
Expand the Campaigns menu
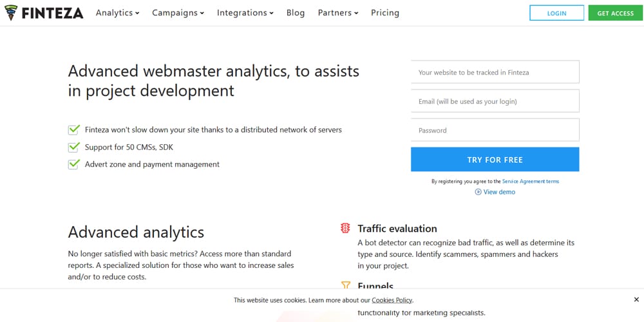click(178, 13)
